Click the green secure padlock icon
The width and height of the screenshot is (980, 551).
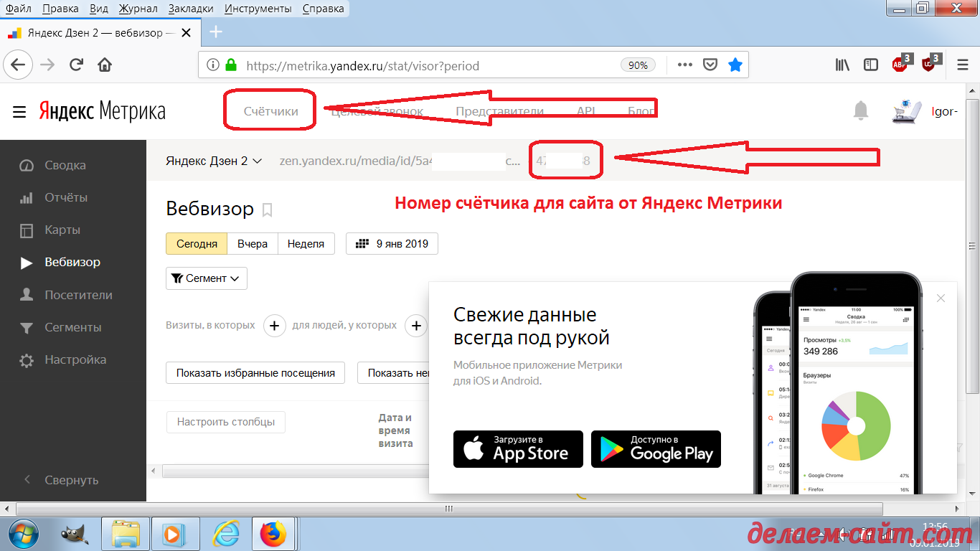pyautogui.click(x=230, y=65)
